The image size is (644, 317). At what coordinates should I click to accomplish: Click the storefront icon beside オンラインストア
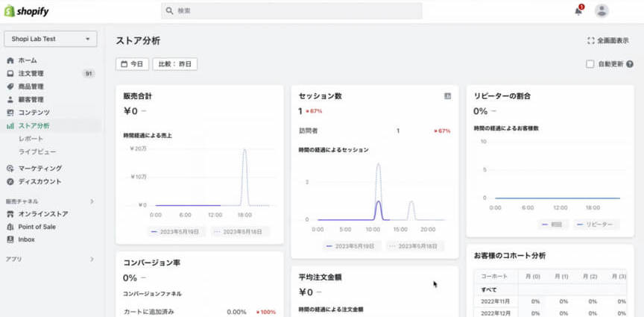tap(10, 214)
